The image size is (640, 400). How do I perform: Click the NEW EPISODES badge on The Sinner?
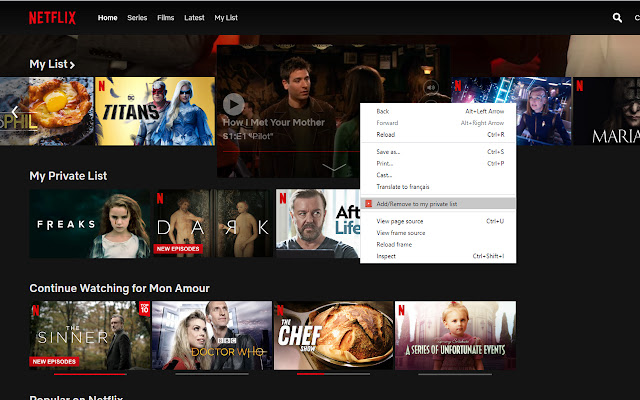[x=54, y=361]
